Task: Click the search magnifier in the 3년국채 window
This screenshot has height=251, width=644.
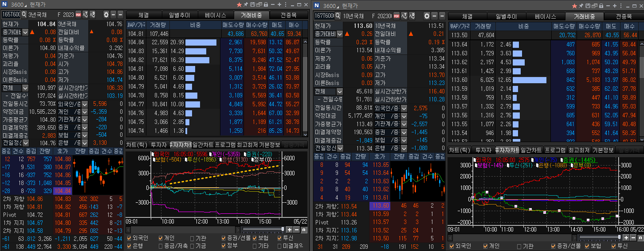Action: (x=25, y=15)
